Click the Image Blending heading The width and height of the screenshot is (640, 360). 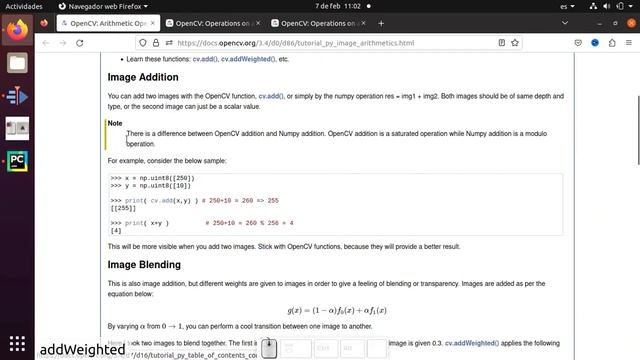[144, 264]
